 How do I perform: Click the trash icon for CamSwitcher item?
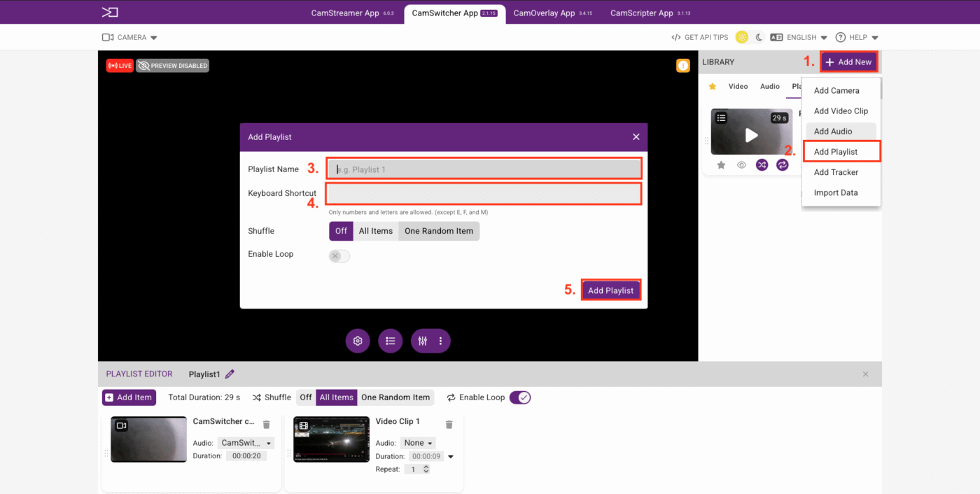click(x=266, y=424)
